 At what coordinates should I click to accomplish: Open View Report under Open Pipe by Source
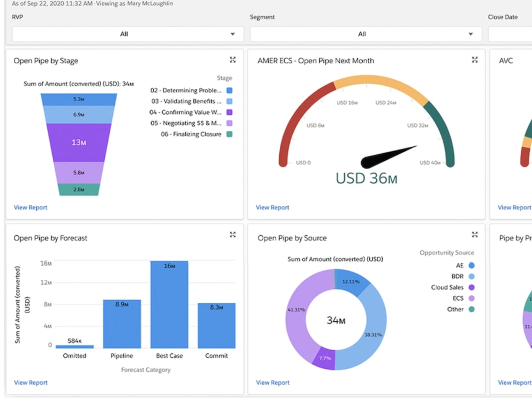point(272,382)
